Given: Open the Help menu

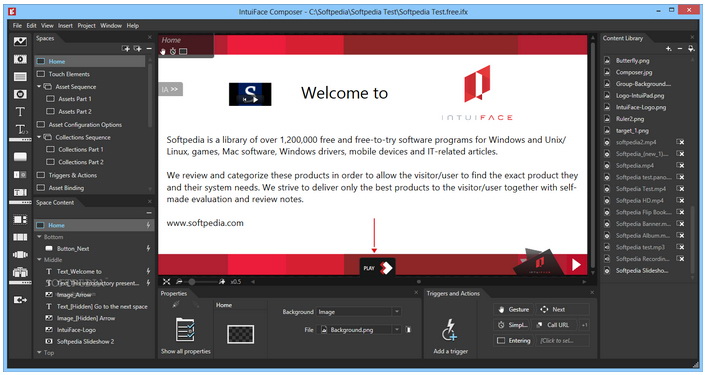Looking at the screenshot, I should (x=132, y=26).
